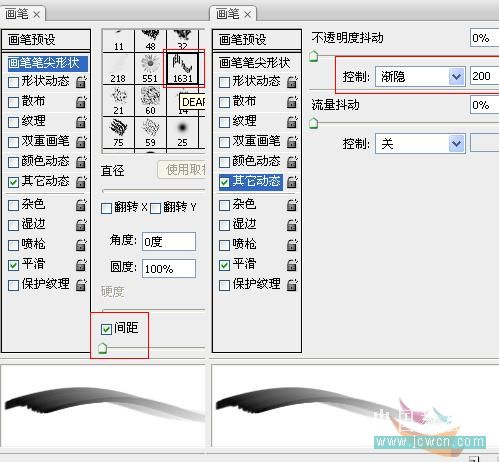Select the soft round 25 brush tip

click(x=182, y=133)
